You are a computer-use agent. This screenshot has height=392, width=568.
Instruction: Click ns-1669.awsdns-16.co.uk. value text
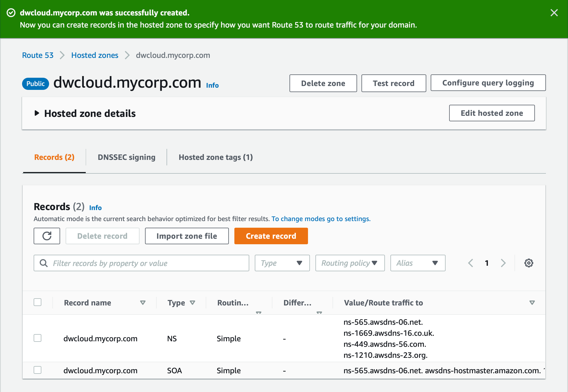coord(389,333)
